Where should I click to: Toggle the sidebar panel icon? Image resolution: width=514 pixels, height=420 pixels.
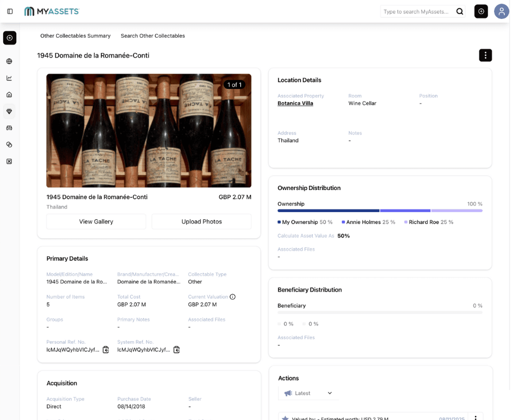click(x=10, y=11)
